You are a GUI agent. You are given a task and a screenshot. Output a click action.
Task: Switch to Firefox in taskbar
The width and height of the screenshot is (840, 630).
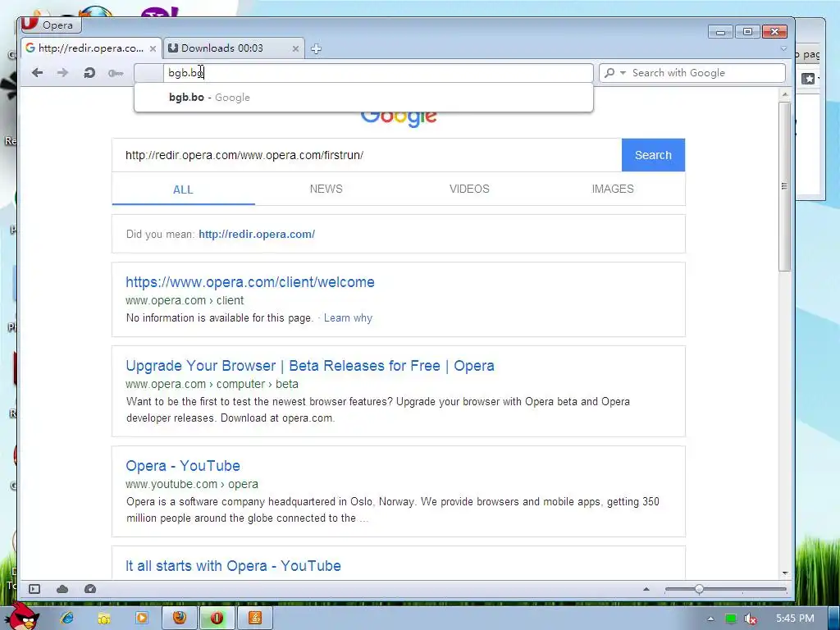[180, 619]
